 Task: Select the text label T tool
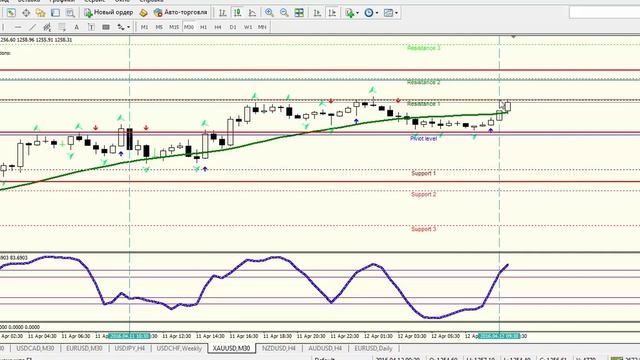point(91,27)
